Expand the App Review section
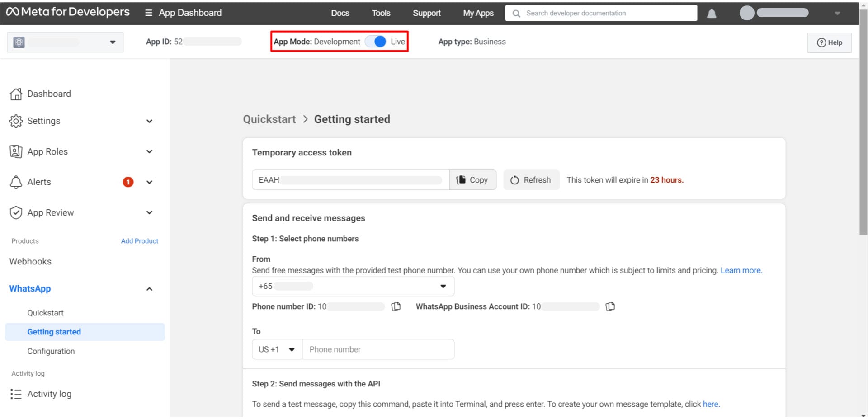This screenshot has height=419, width=868. tap(149, 212)
